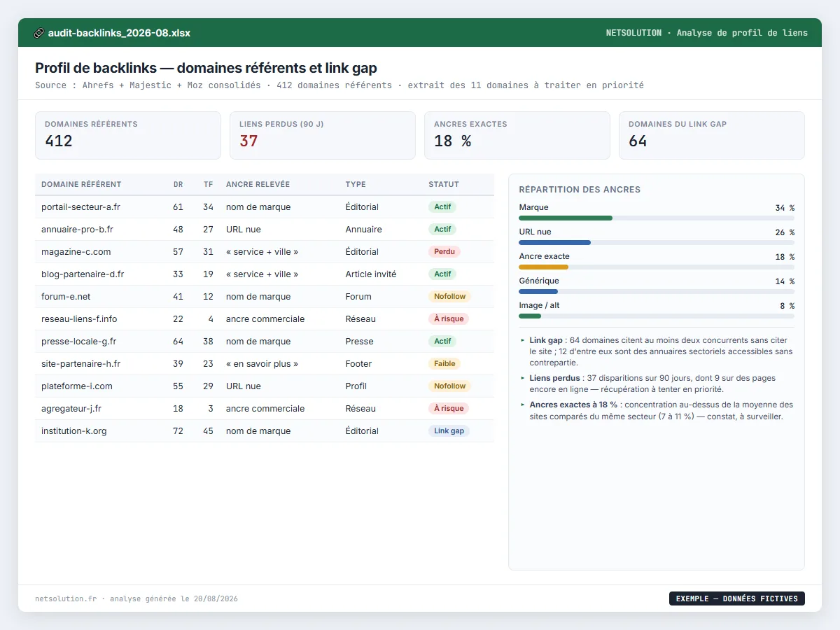Click Actif badge for presse-locale-g.fr

tap(442, 342)
